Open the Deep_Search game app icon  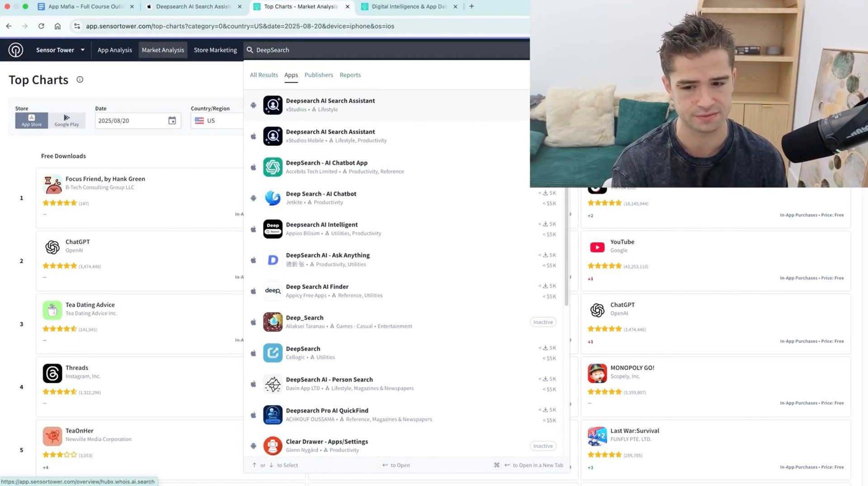click(273, 322)
